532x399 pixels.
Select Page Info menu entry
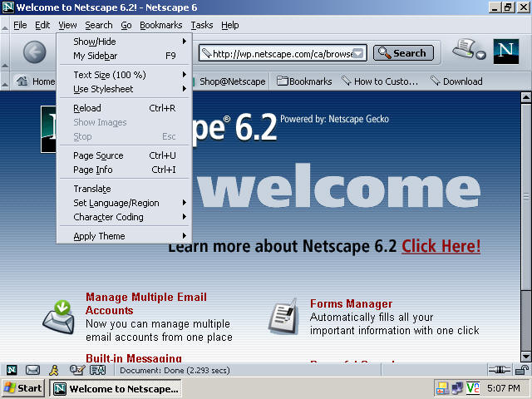click(x=124, y=170)
